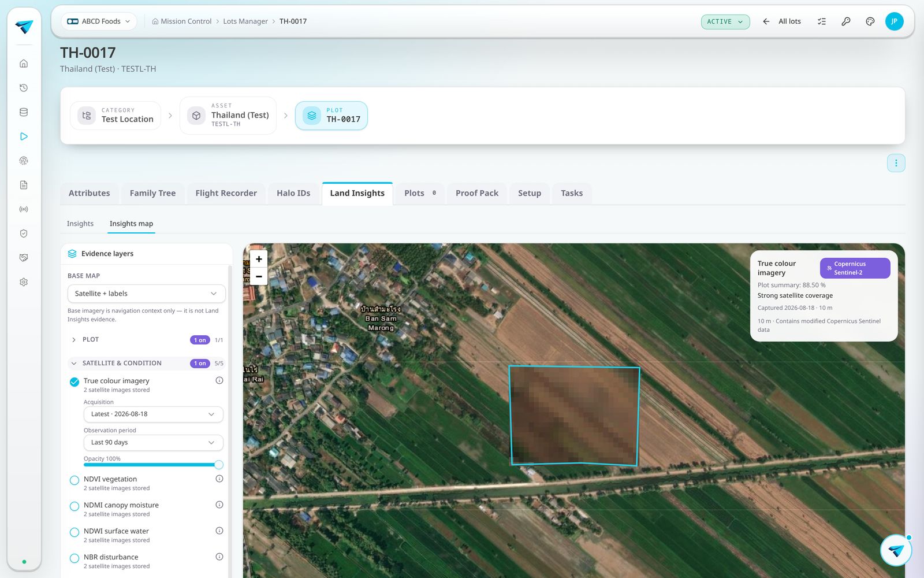Open the home icon in left sidebar
Screen dimensions: 924x578
point(24,64)
